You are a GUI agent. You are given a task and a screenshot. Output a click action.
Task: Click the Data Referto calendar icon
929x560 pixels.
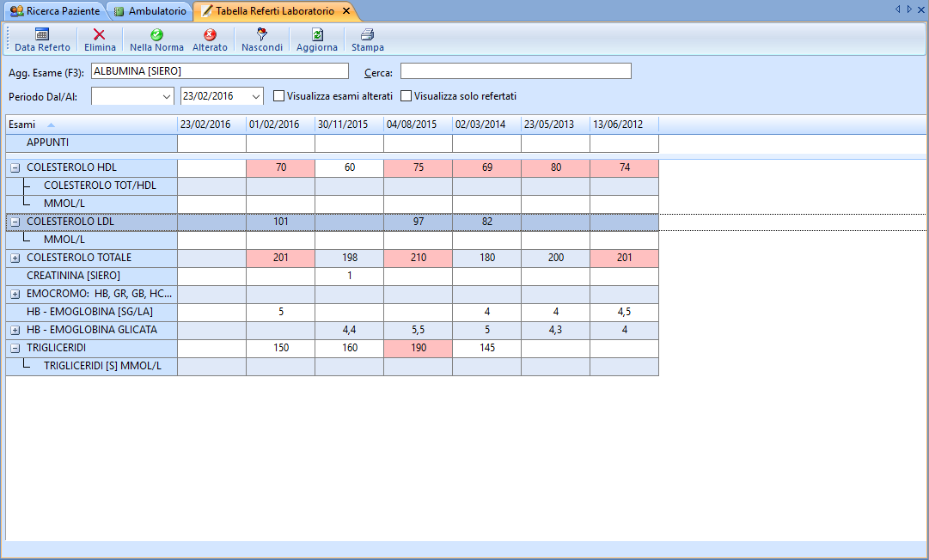point(42,34)
